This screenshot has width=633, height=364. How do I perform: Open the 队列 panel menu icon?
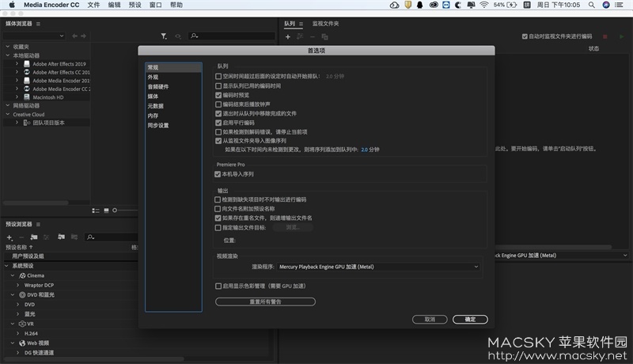click(301, 24)
